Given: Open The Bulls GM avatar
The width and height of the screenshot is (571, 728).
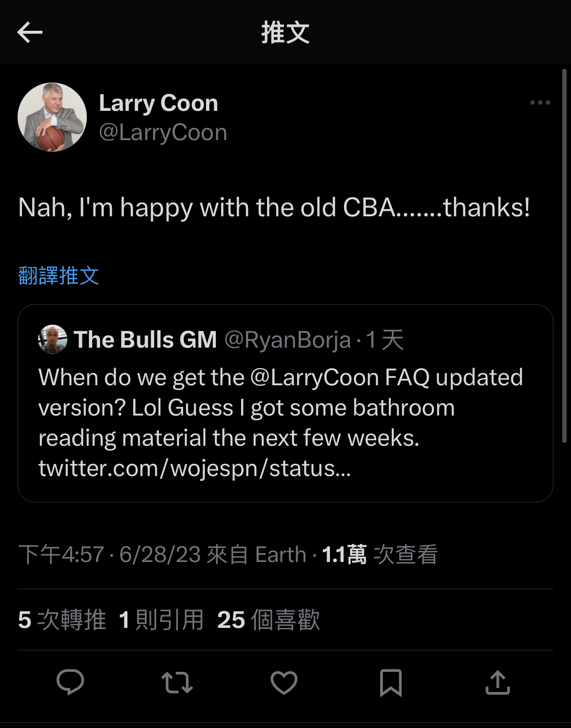Looking at the screenshot, I should [53, 339].
